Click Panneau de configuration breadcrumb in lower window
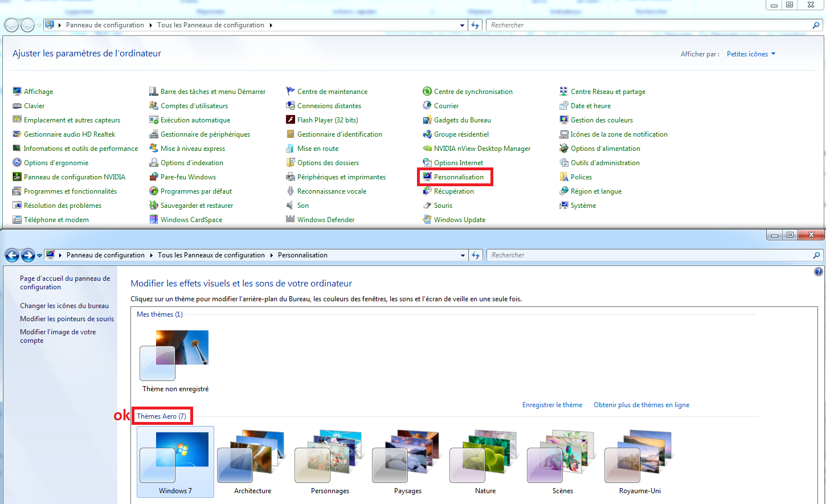This screenshot has height=504, width=826. (x=105, y=255)
